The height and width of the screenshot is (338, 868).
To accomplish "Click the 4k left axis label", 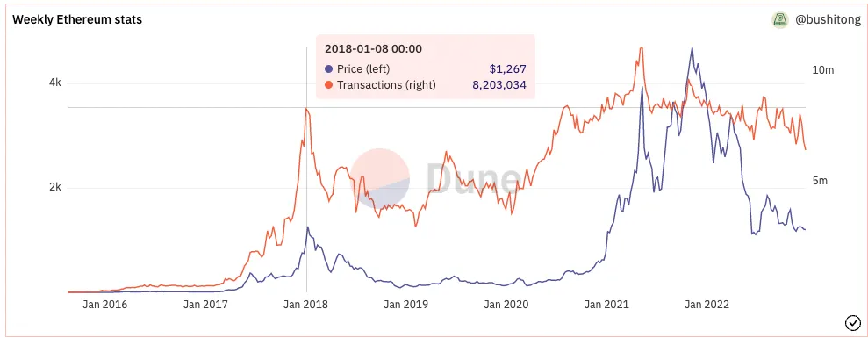I will [54, 83].
